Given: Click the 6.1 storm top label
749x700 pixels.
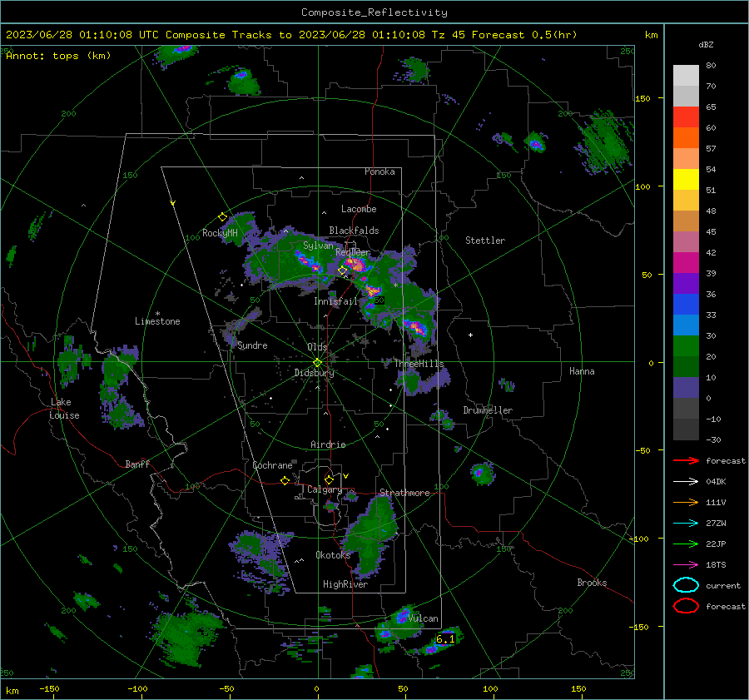Looking at the screenshot, I should pos(445,639).
